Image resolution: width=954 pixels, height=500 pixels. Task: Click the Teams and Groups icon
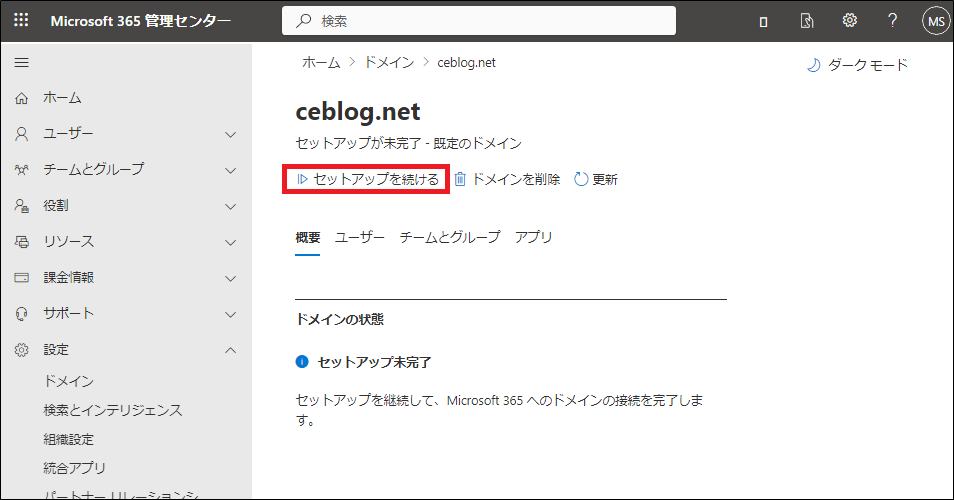21,170
